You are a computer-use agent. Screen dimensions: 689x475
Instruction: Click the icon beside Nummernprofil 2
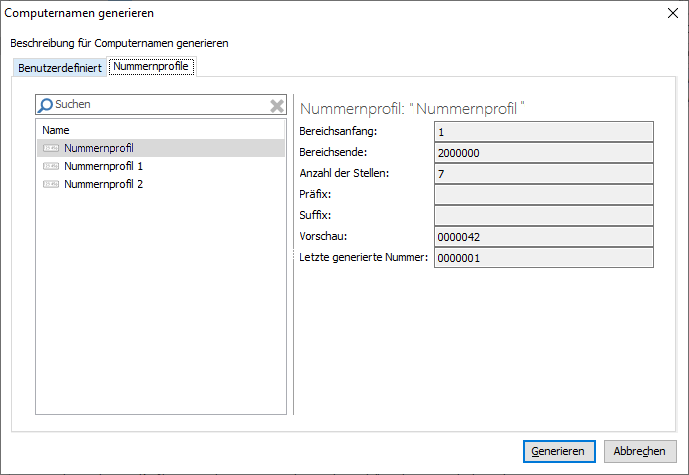51,184
